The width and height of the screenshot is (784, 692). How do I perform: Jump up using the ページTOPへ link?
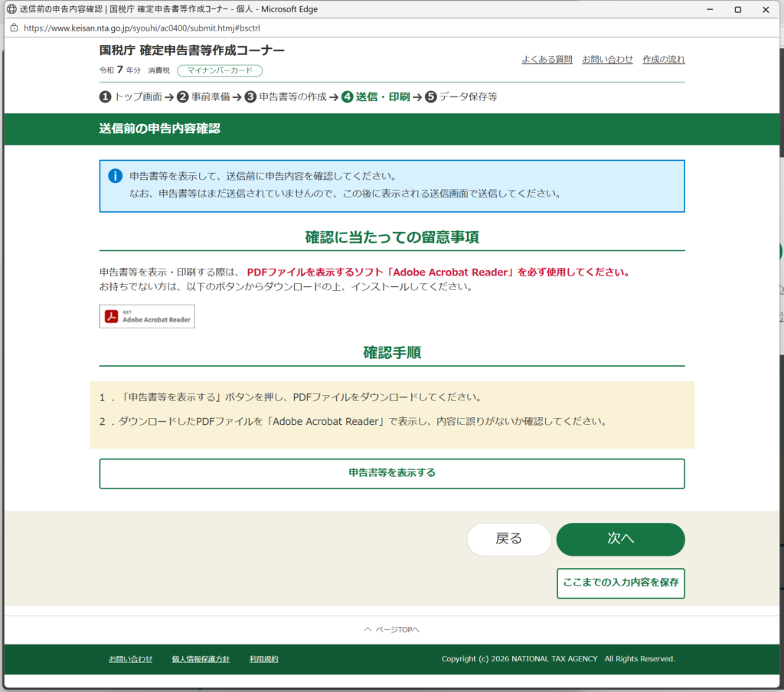point(391,629)
